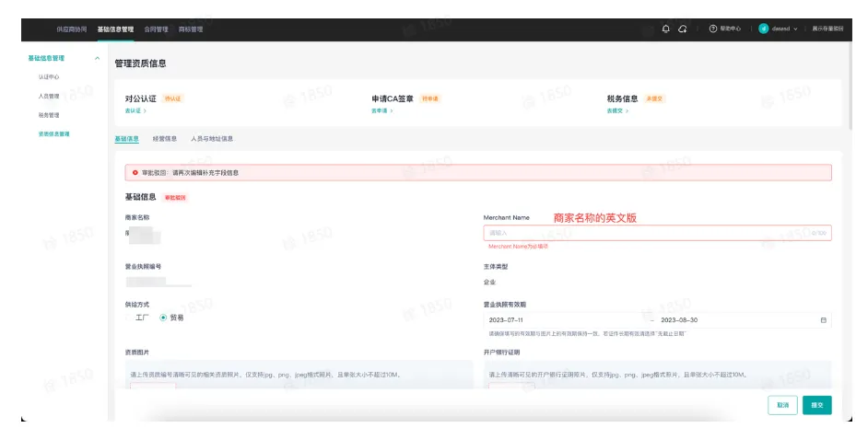The image size is (868, 428).
Task: Click the 去提交 link under 税务信息
Action: pyautogui.click(x=617, y=110)
